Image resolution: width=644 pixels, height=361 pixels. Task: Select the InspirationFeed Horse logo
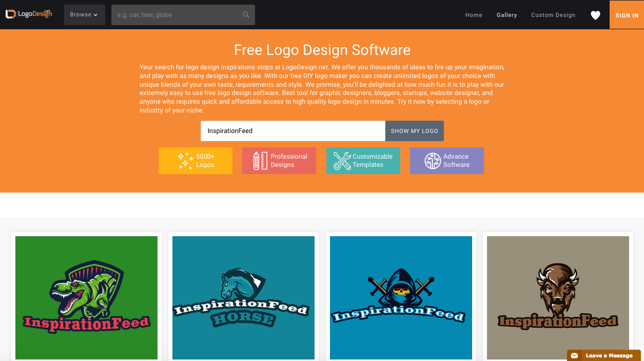(243, 297)
